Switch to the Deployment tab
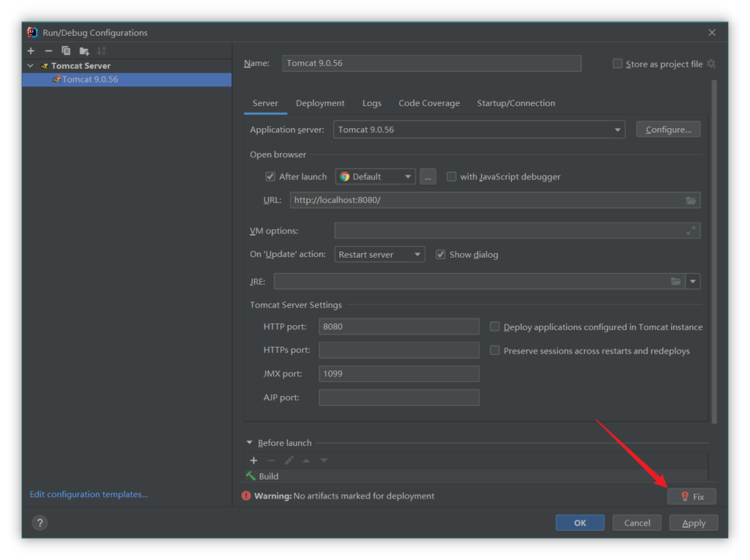750x560 pixels. 320,103
